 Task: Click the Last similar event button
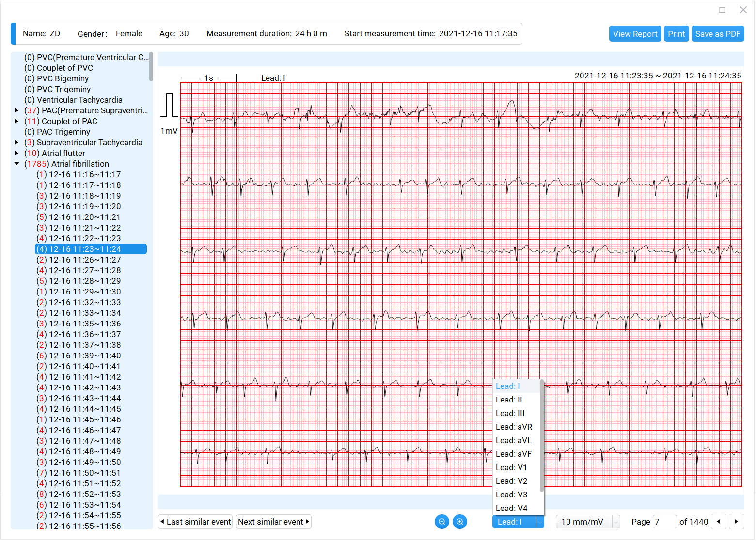(x=195, y=522)
